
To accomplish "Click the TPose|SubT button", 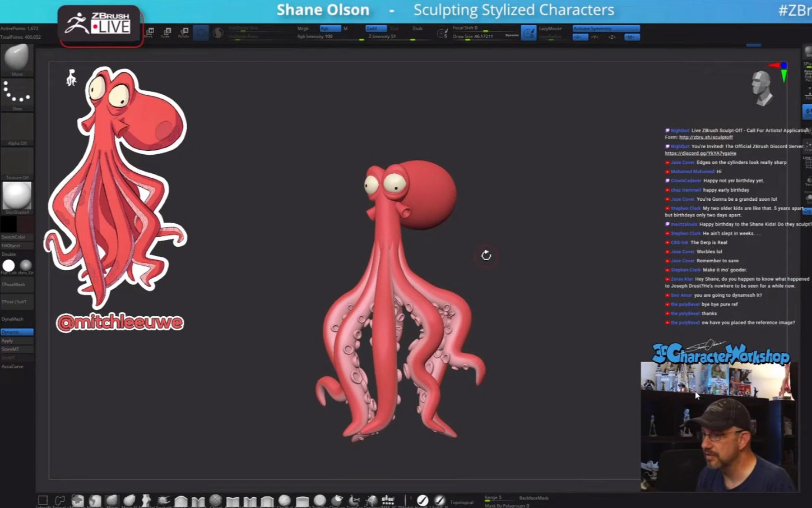I will point(17,302).
